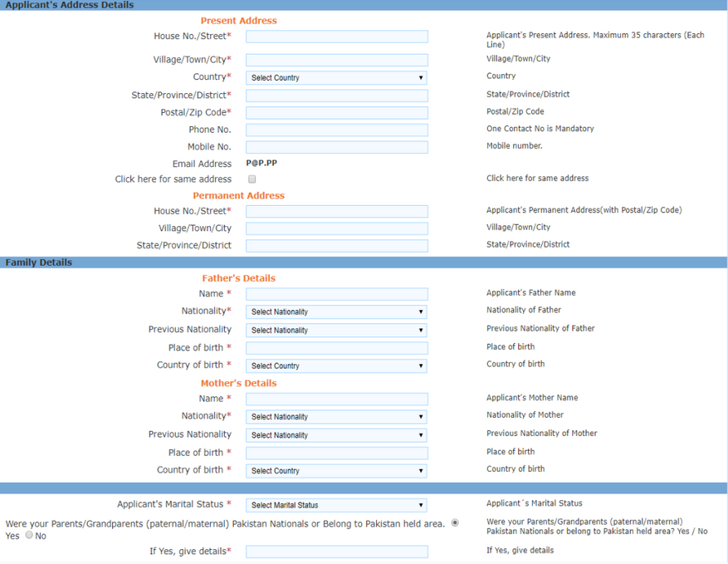Expand Mother's Country of birth dropdown
728x564 pixels.
click(x=337, y=471)
